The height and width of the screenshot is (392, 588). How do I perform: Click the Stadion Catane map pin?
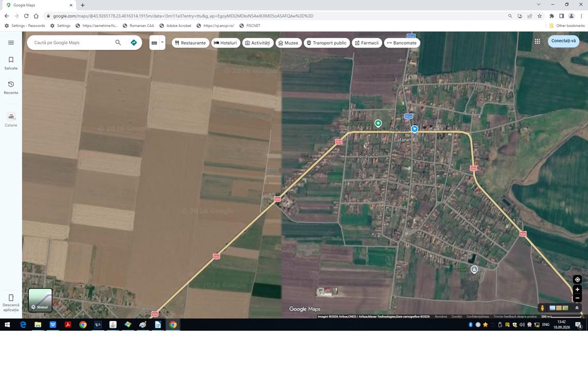pos(378,123)
